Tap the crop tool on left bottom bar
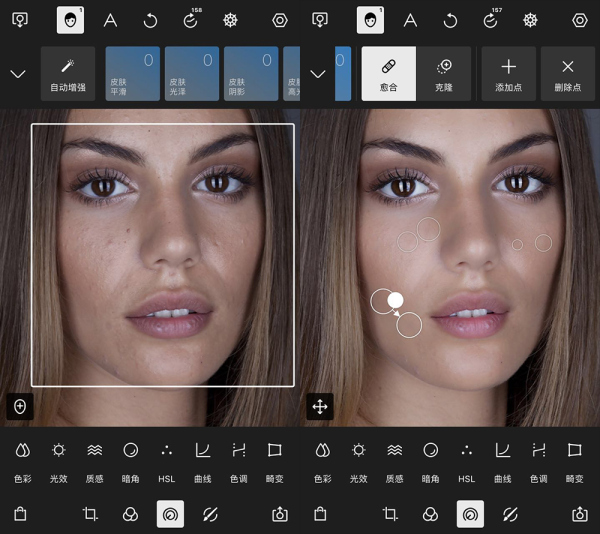 pyautogui.click(x=91, y=514)
